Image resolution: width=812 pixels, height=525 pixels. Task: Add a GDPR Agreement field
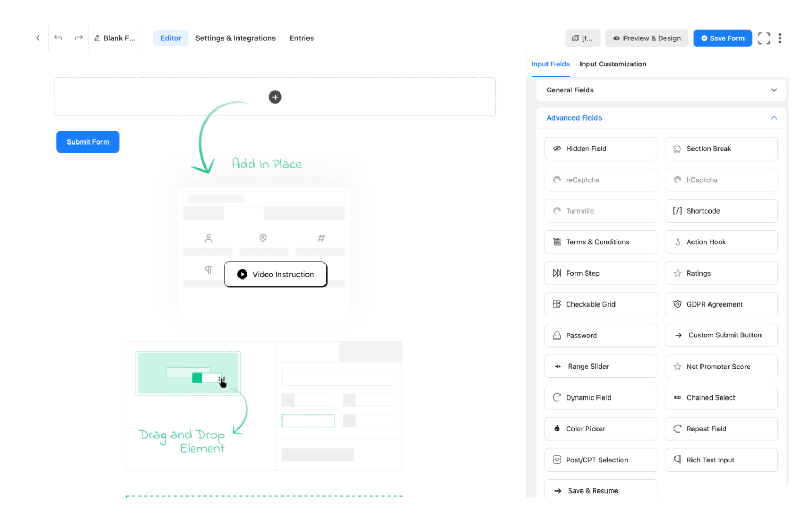click(721, 304)
